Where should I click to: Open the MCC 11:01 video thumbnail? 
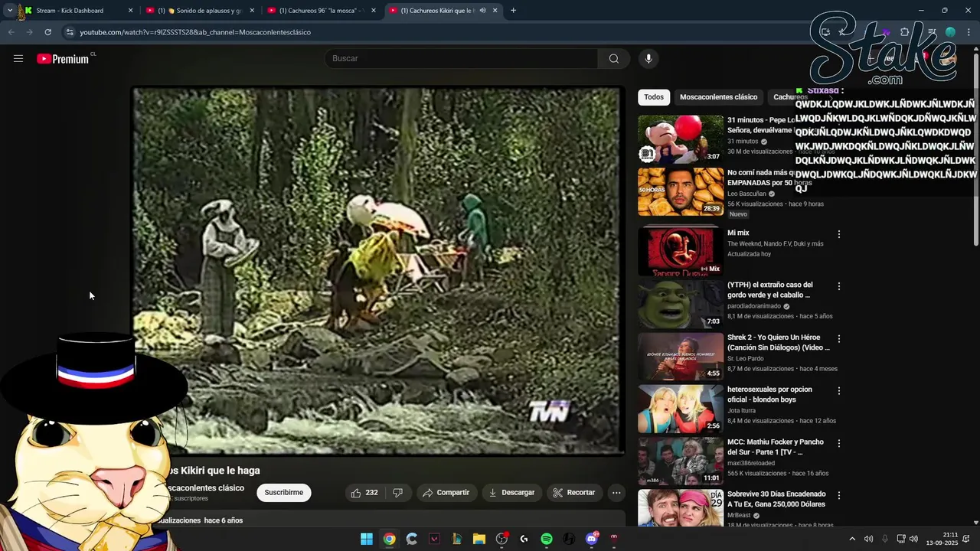coord(681,461)
